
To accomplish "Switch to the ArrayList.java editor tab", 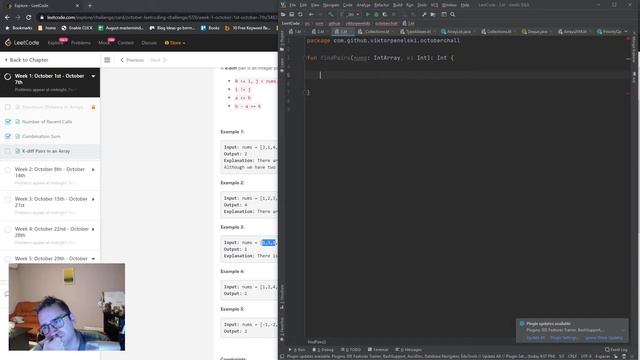I will 456,31.
